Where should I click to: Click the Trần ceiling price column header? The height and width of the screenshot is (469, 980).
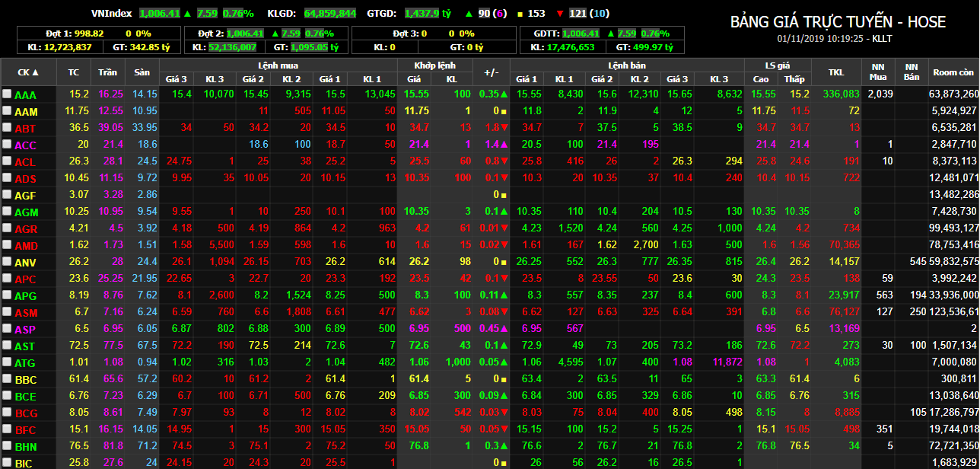(x=108, y=72)
